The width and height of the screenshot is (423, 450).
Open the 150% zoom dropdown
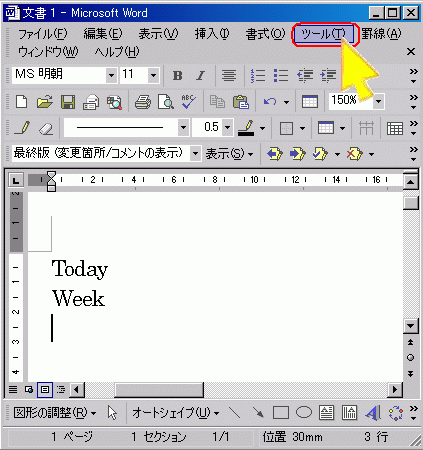pos(379,101)
